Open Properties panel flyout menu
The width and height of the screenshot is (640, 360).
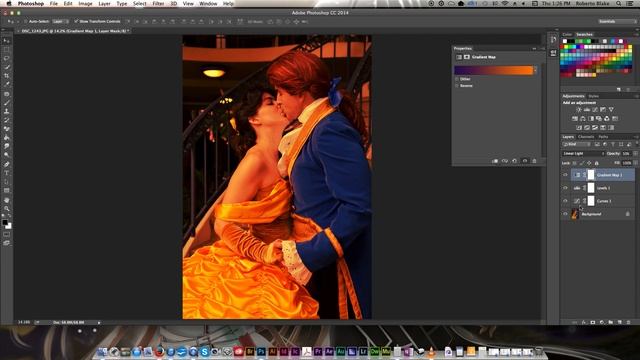coord(542,49)
